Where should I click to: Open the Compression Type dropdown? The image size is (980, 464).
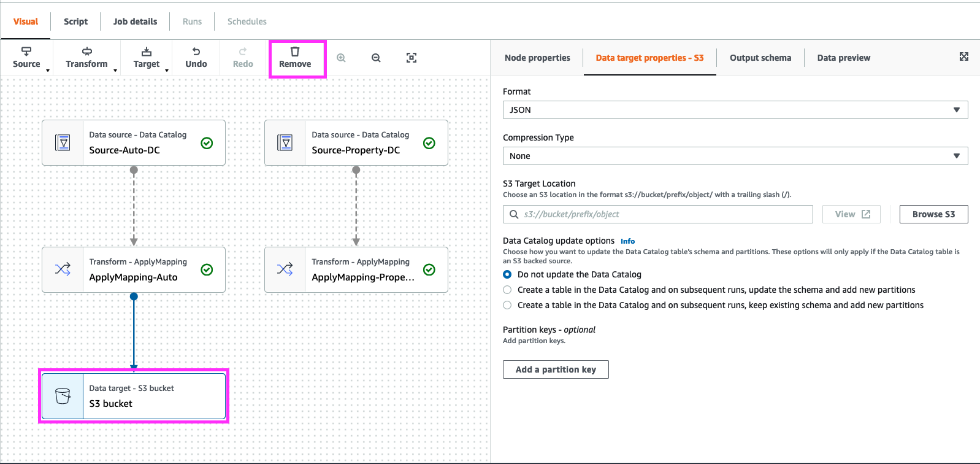735,156
